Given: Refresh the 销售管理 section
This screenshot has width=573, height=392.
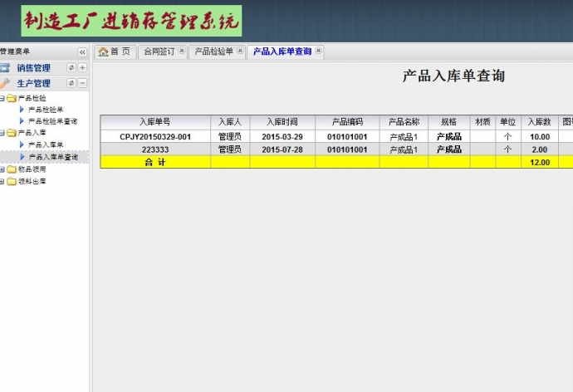Looking at the screenshot, I should point(71,67).
